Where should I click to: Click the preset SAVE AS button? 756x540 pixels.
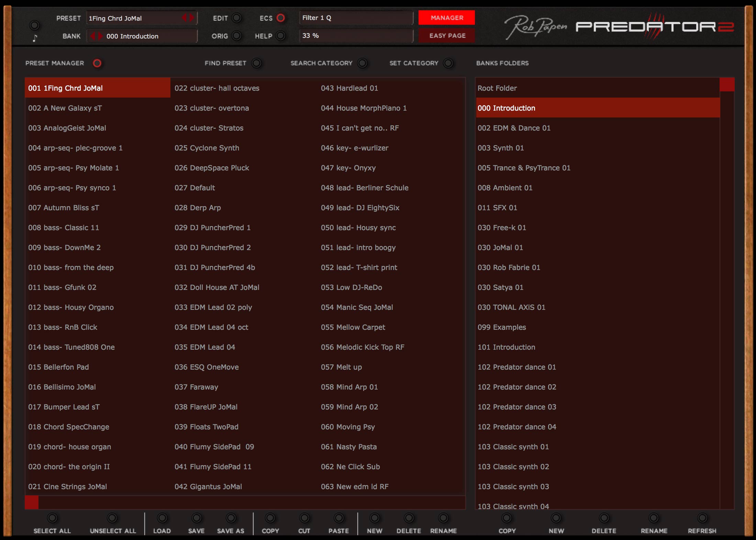tap(231, 518)
